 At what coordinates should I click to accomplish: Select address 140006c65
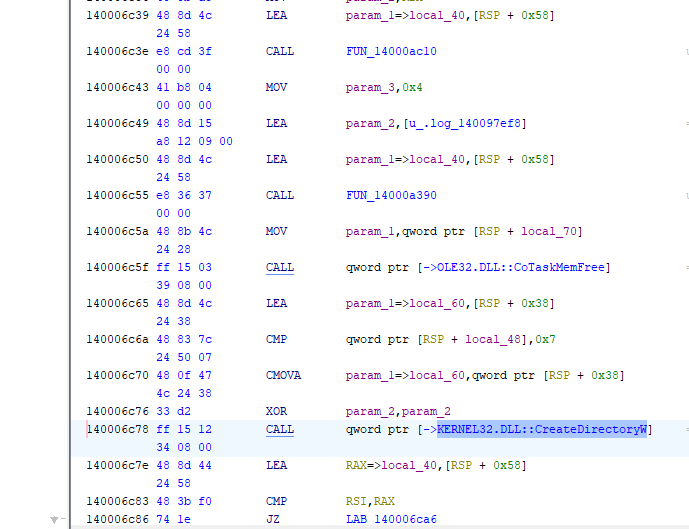point(117,303)
